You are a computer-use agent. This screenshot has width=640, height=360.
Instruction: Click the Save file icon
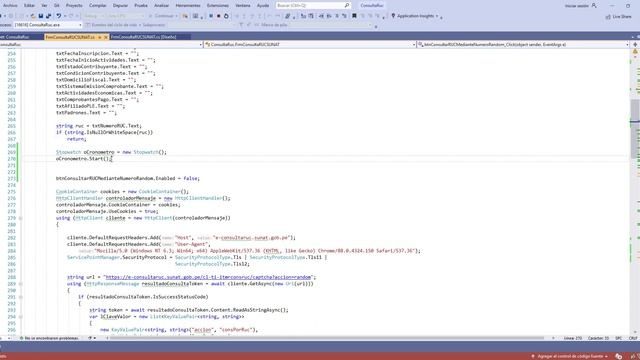[x=40, y=16]
